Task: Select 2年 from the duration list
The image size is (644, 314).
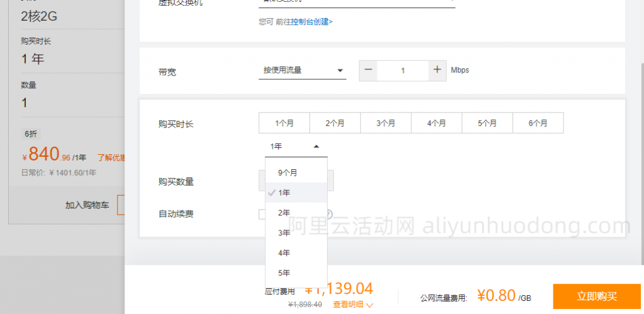Action: click(284, 213)
